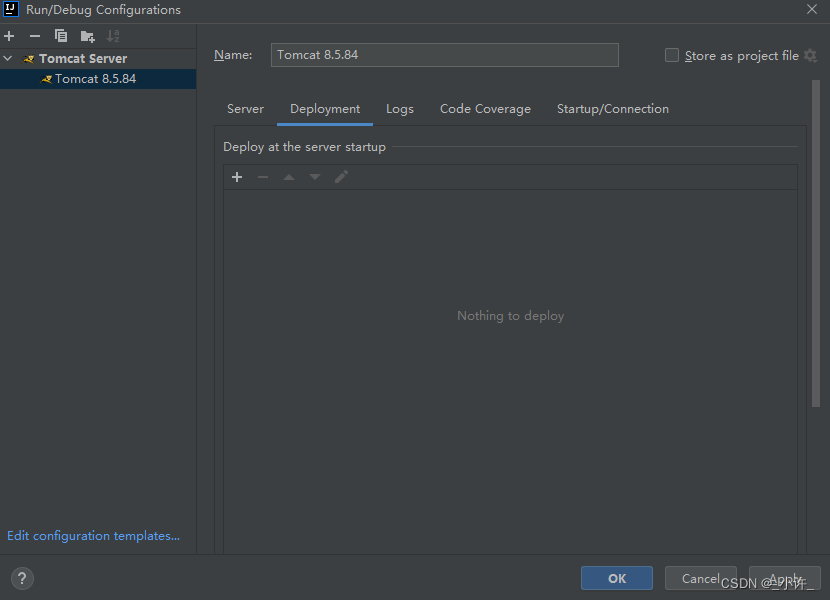Screen dimensions: 830x600
Task: Open the Logs tab
Action: [400, 109]
